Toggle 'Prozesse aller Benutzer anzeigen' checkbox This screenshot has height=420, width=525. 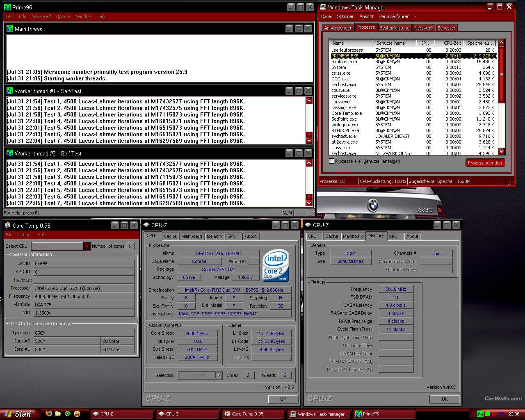(331, 161)
